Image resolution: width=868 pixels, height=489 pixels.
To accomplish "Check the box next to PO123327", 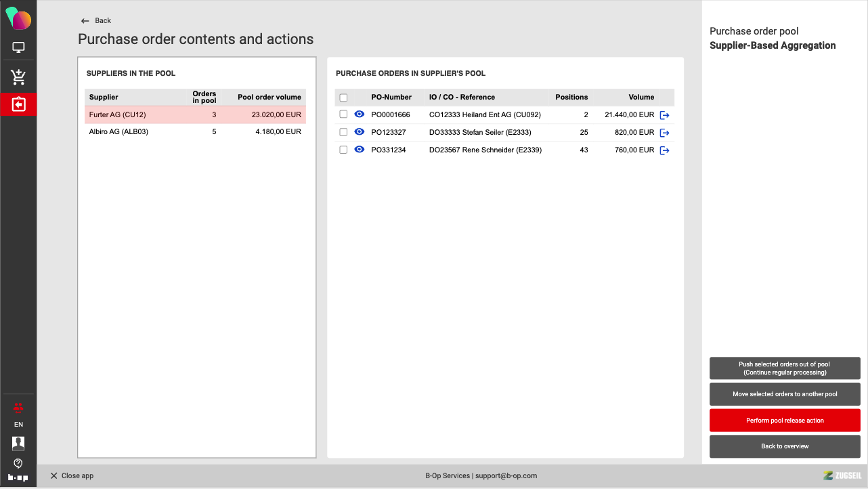I will (x=343, y=132).
